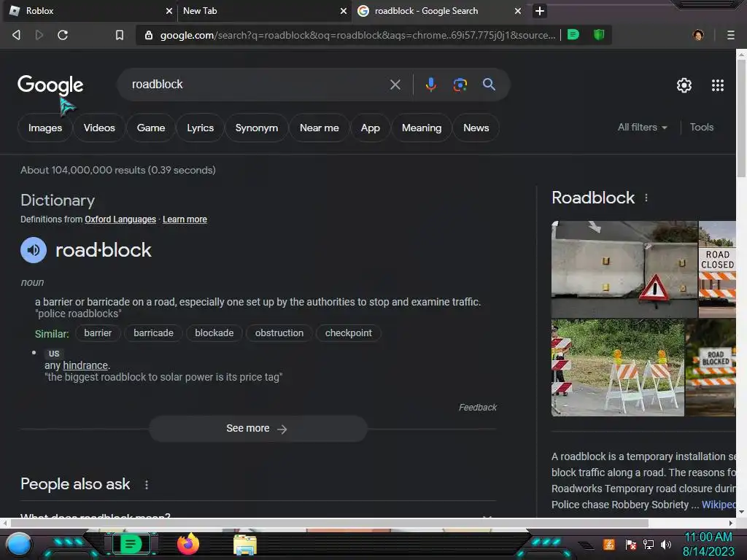Switch to the Roblox tab

click(x=88, y=11)
